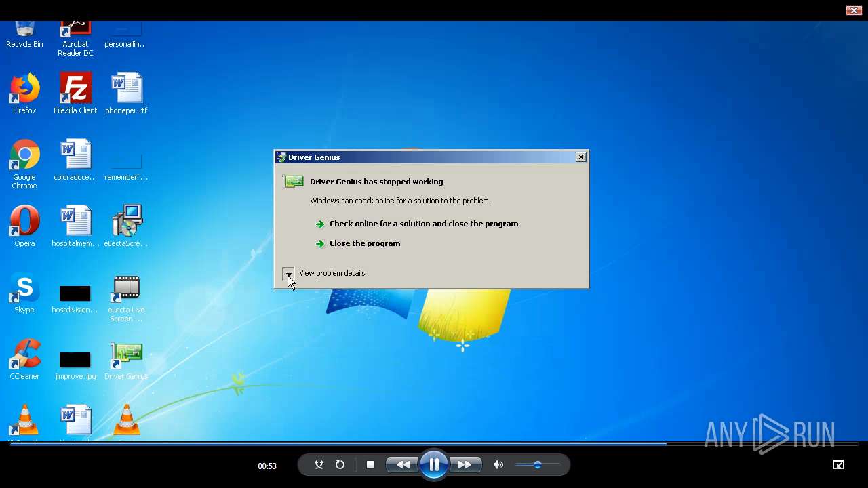868x488 pixels.
Task: Launch Firefox from the desktop
Action: click(x=24, y=93)
